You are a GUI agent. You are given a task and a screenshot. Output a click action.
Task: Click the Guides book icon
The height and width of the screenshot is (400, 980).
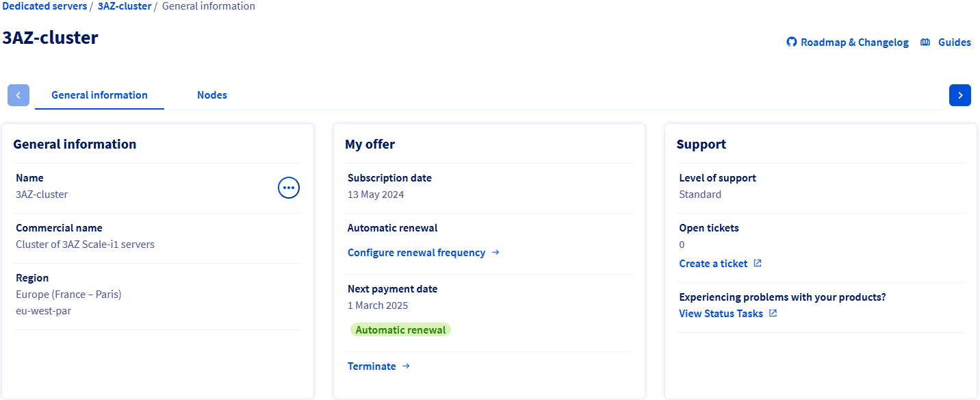(925, 42)
